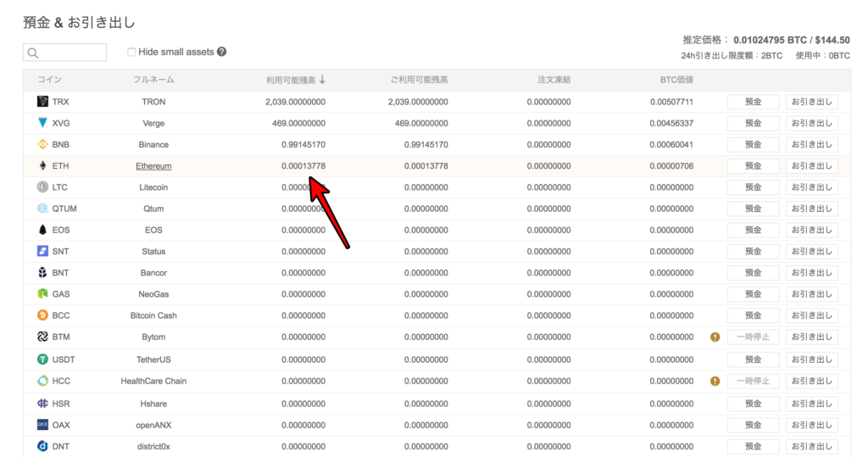Click the 預金 & お引き出し page heading

tap(79, 22)
